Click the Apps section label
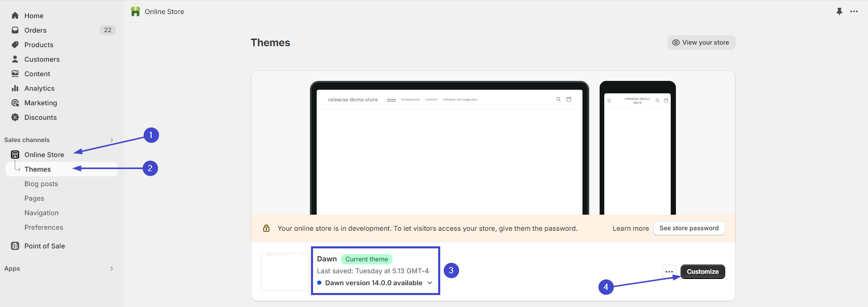Image resolution: width=868 pixels, height=307 pixels. click(12, 269)
